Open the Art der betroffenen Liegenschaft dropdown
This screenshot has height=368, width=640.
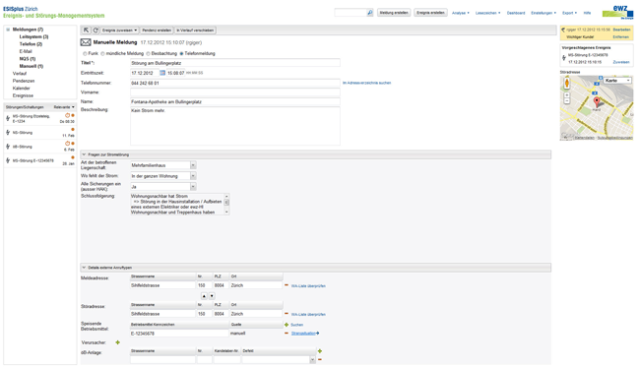tap(193, 165)
